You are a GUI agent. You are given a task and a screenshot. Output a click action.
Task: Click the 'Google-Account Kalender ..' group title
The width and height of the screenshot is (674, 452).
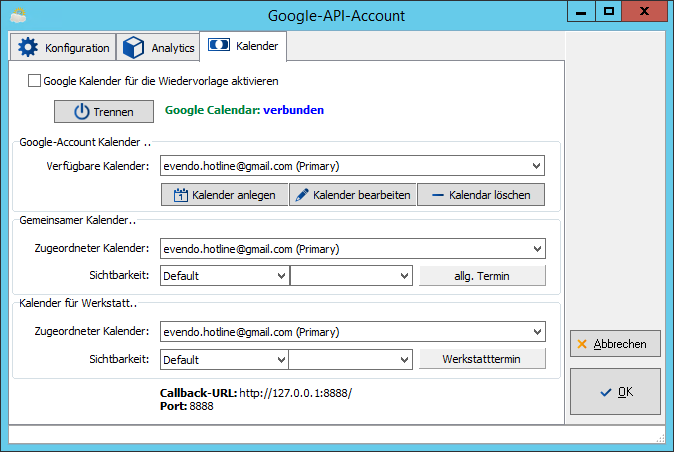click(x=85, y=142)
